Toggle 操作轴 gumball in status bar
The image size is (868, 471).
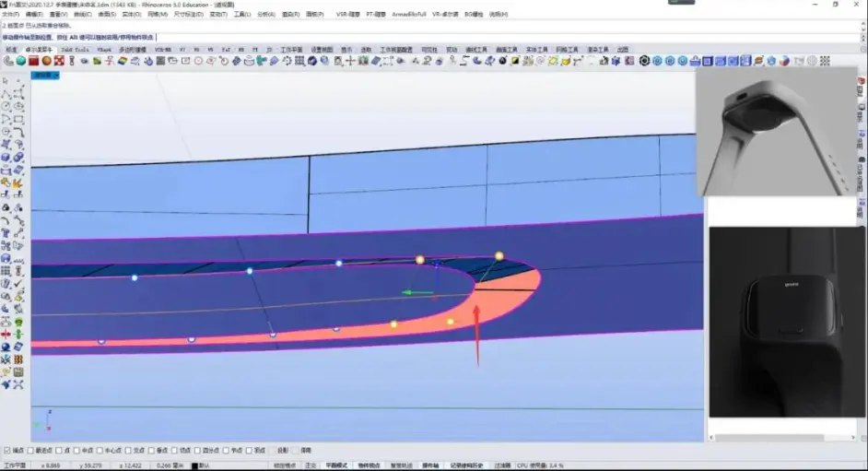430,465
